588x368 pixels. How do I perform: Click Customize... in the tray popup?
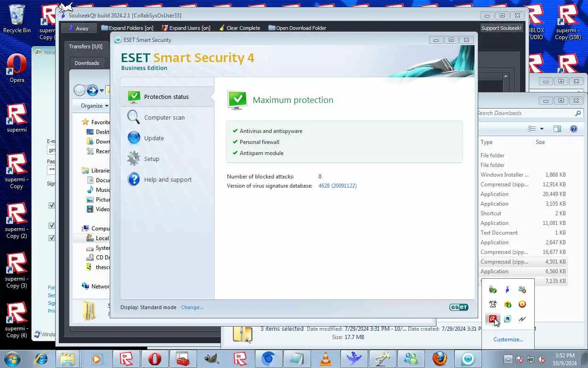pos(508,339)
